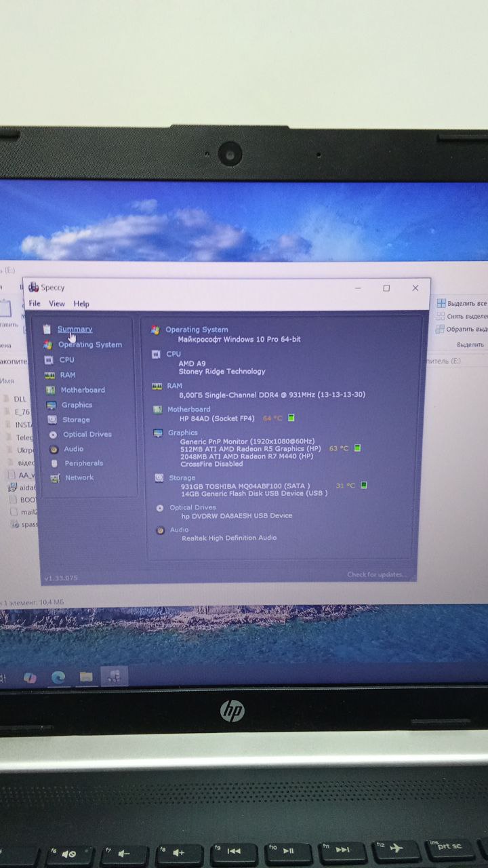Open the Network sidebar section
Screen dimensions: 488x868
(79, 477)
